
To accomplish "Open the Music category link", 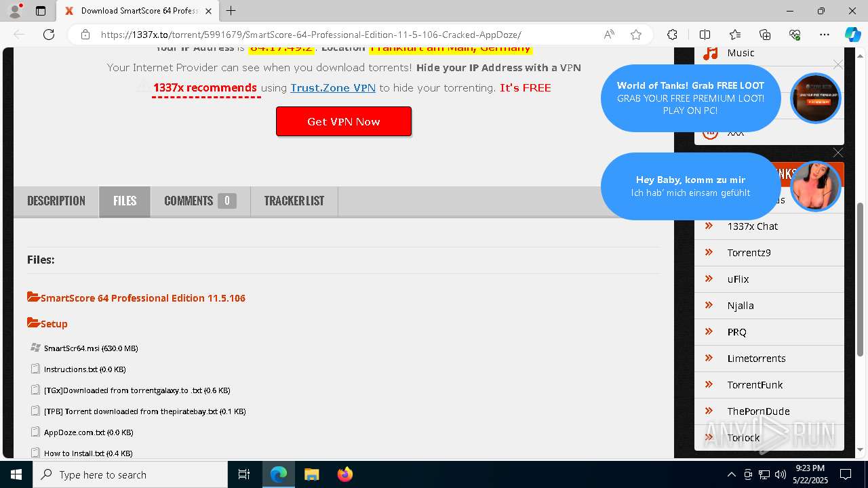I will (x=741, y=53).
